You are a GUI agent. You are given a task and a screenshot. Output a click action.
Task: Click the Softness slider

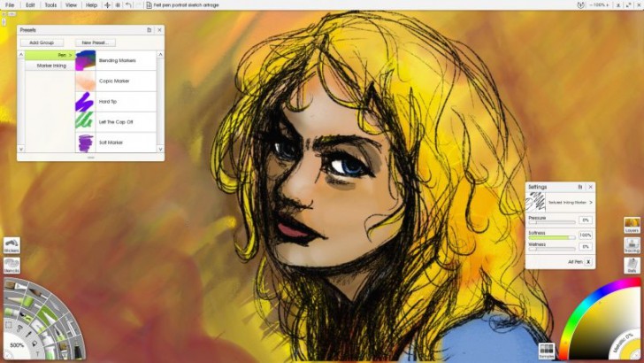tap(552, 237)
